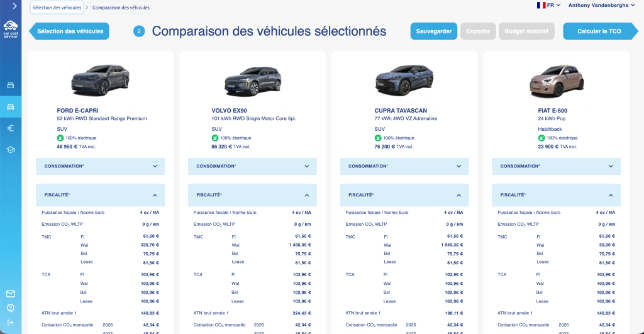Screen dimensions: 644x334
Task: Open the help question mark icon
Action: tap(11, 308)
